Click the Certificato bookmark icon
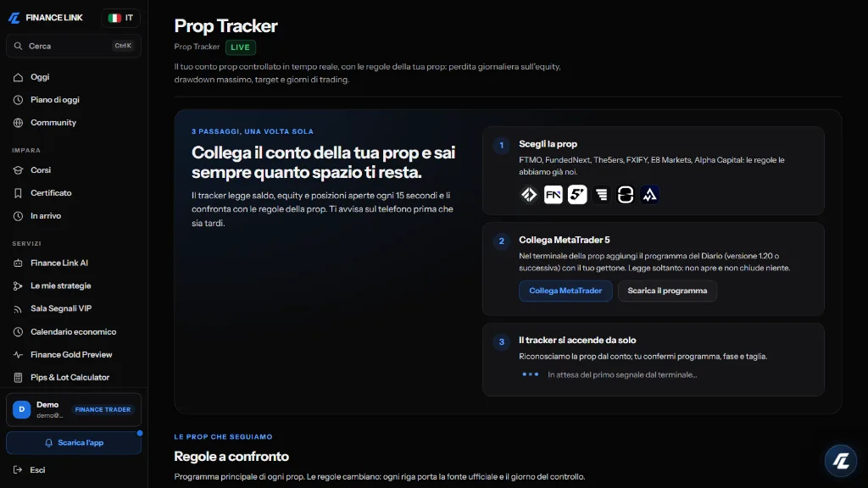 19,193
